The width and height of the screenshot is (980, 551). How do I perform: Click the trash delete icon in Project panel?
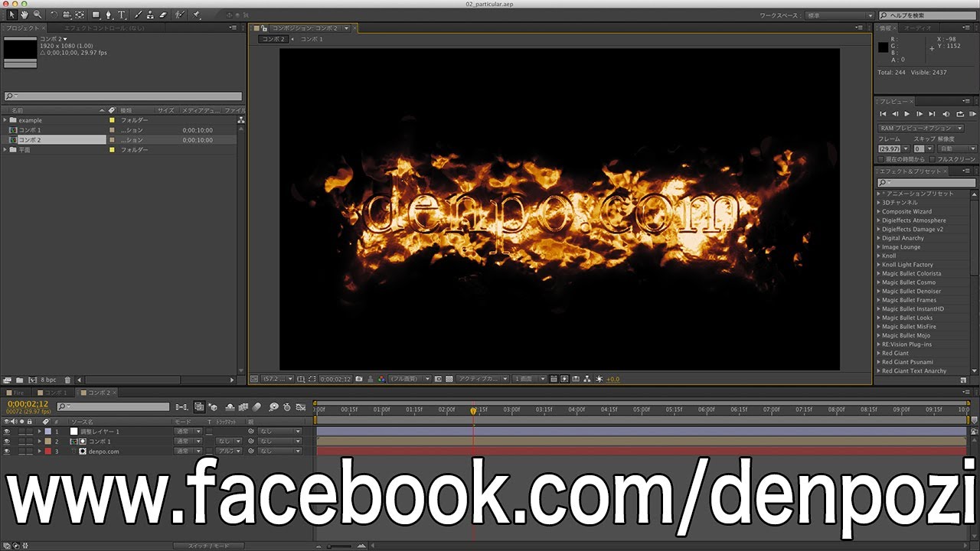pos(67,380)
